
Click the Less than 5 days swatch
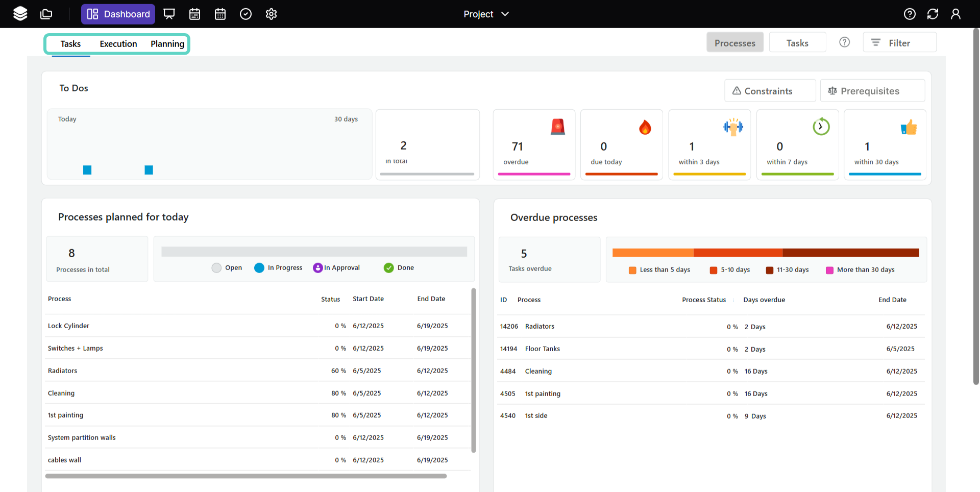click(632, 270)
